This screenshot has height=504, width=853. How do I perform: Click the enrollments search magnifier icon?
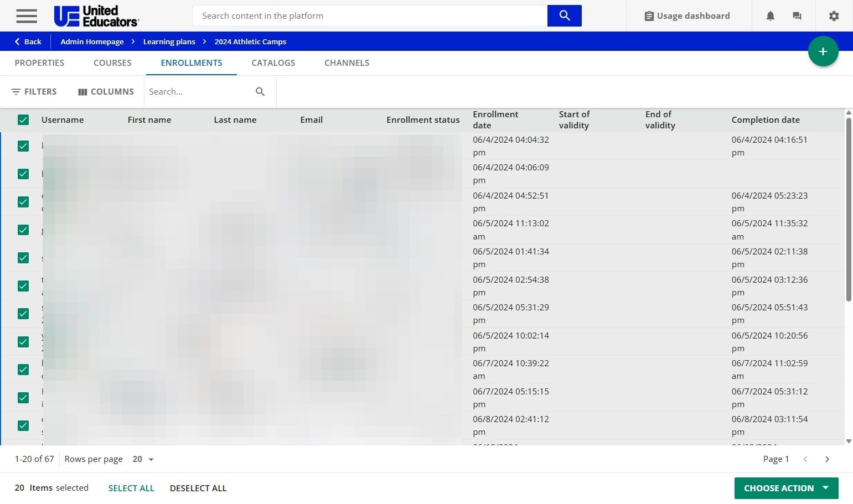point(260,92)
